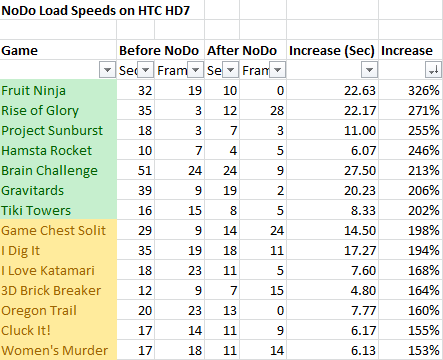Select the Fruit Ninja cell
Screen dimensions: 443x360
coord(58,90)
